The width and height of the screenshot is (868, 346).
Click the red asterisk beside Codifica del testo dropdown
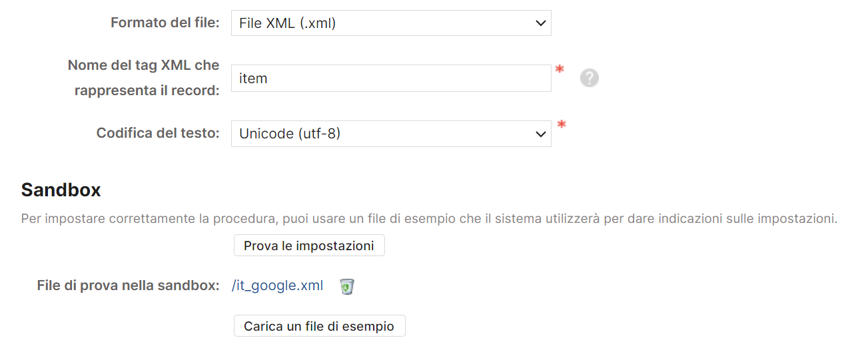[x=562, y=124]
